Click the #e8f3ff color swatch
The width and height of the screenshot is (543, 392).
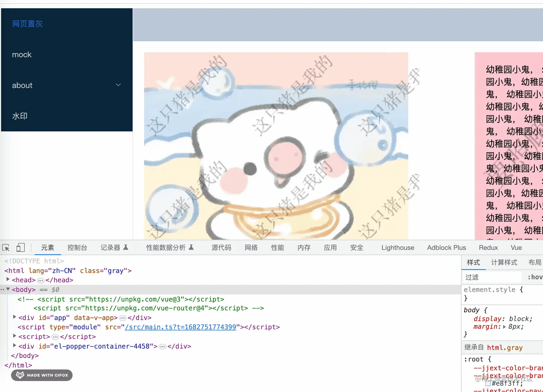(x=488, y=383)
